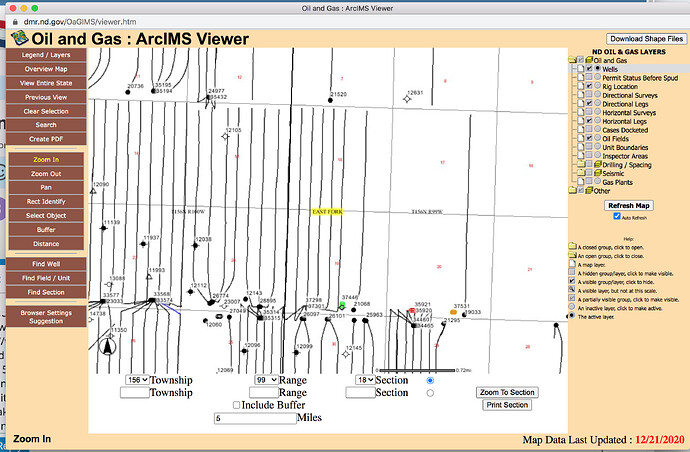Click the well symbol labeled 12038
690x452 pixels.
click(x=195, y=245)
